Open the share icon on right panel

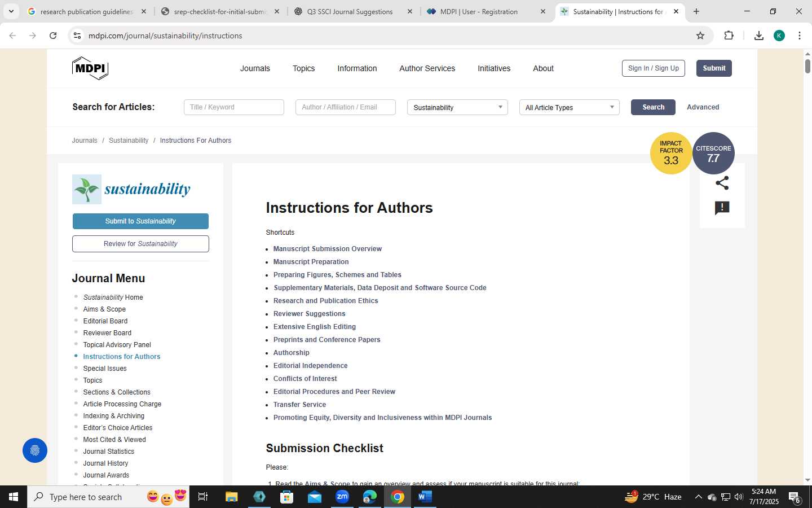click(x=722, y=183)
